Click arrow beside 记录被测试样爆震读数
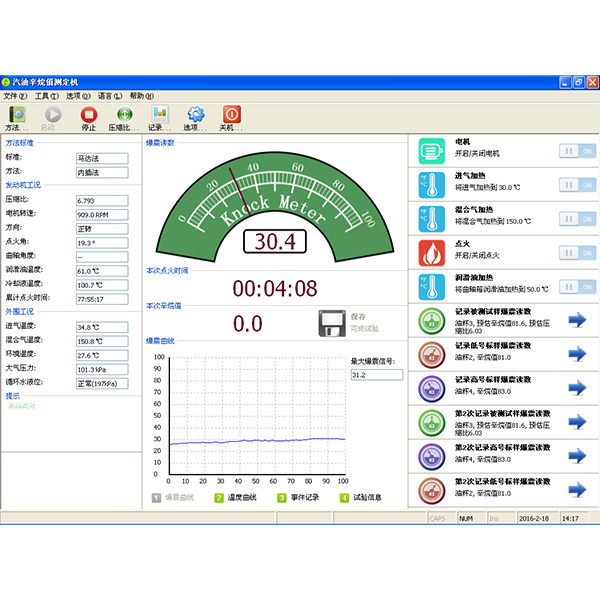 click(577, 320)
